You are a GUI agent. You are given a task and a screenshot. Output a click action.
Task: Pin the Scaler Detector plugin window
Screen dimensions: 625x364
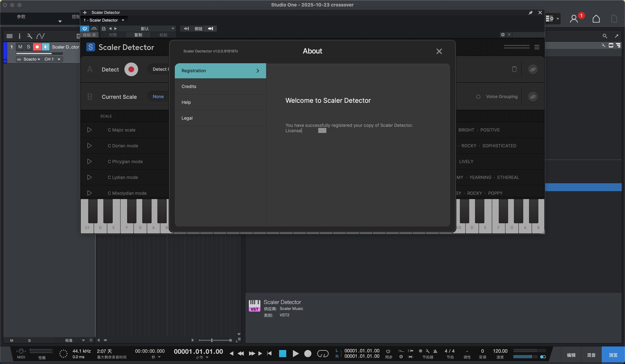pos(530,13)
